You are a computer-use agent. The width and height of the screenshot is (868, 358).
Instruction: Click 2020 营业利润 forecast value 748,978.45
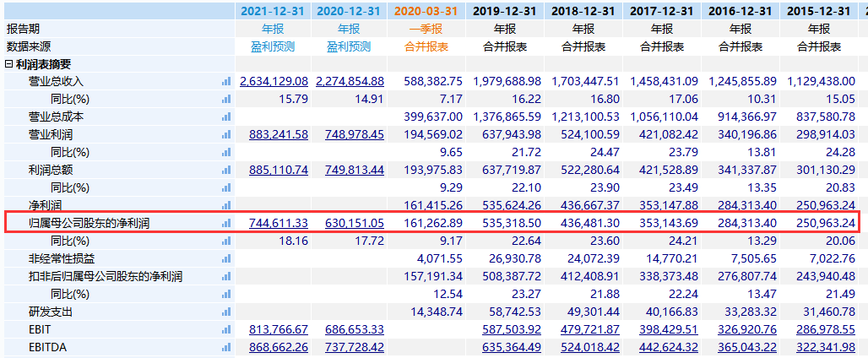point(350,135)
